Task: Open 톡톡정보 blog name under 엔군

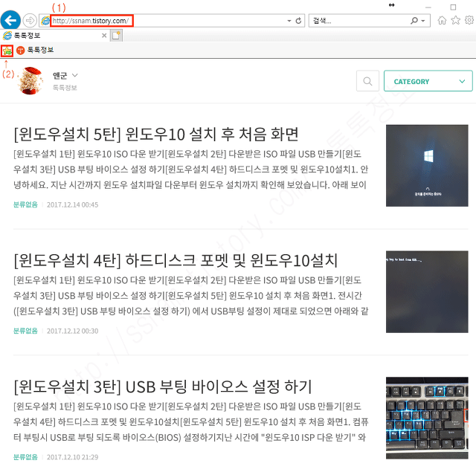Action: (65, 88)
